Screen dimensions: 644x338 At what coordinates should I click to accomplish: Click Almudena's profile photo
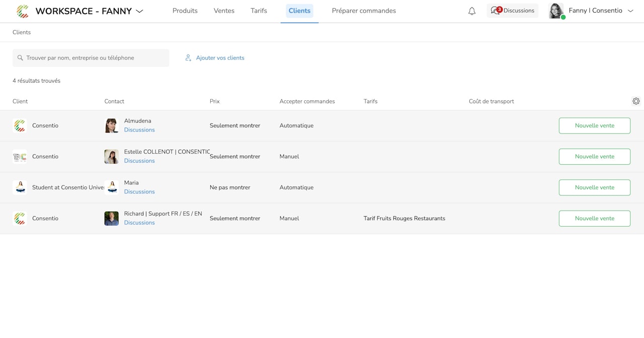[x=112, y=126]
